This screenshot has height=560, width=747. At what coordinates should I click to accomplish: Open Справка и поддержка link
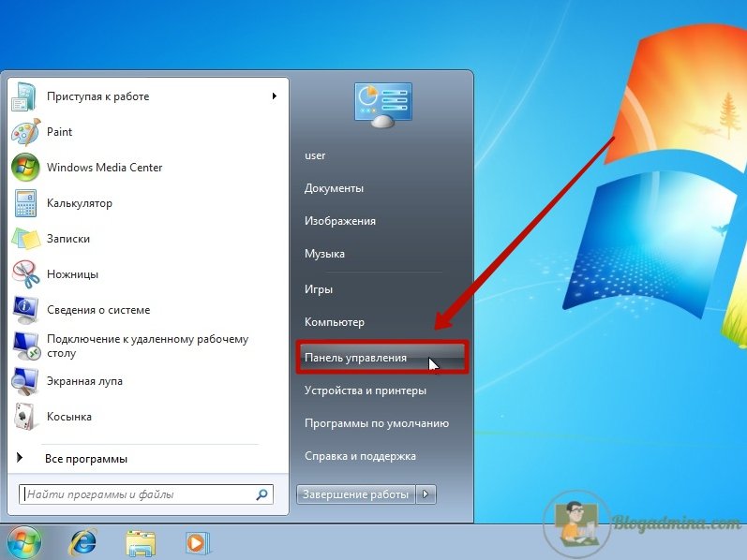pyautogui.click(x=360, y=456)
